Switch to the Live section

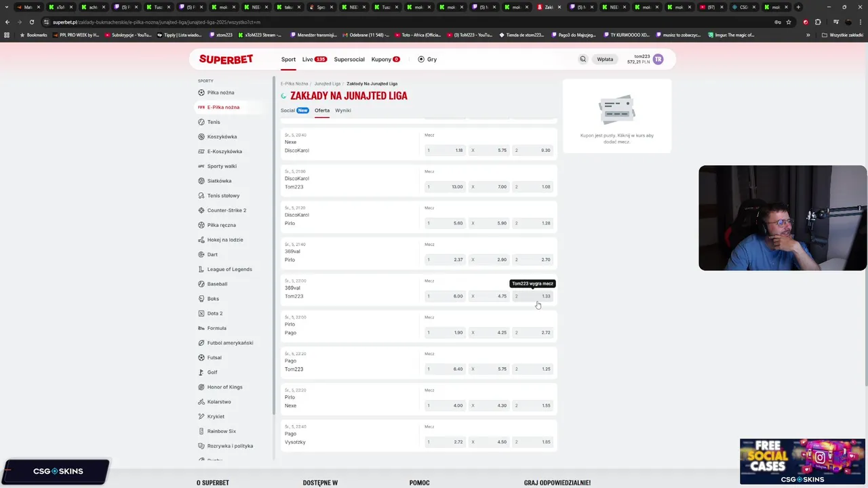(314, 59)
